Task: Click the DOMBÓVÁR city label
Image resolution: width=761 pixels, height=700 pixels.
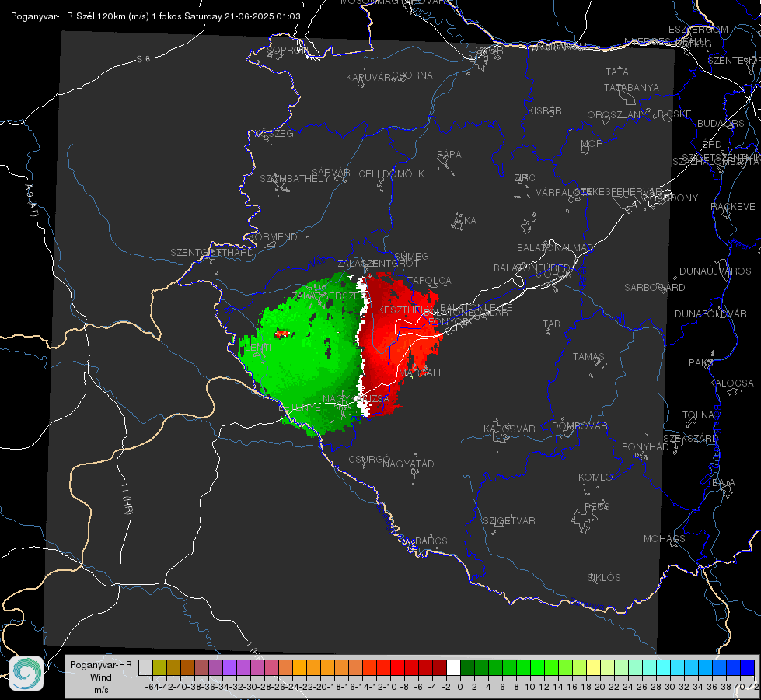Action: [x=579, y=426]
